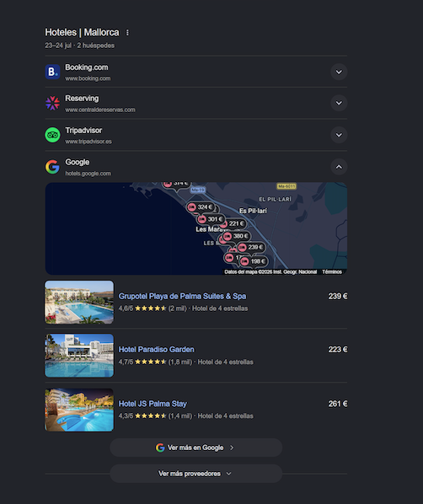The width and height of the screenshot is (423, 504).
Task: Click the 261 € price of JS Palma Stay
Action: 338,404
